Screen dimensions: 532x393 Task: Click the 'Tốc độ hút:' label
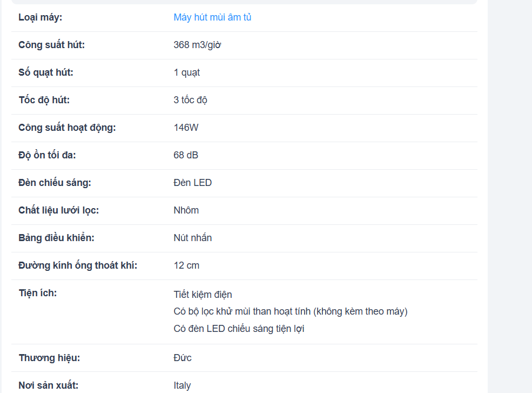[44, 100]
